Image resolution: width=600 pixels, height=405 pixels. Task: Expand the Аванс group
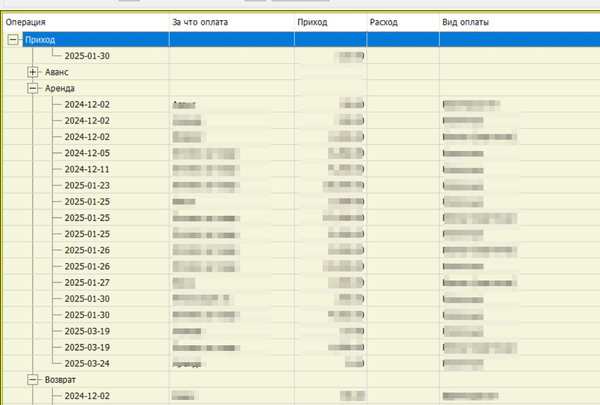click(x=33, y=72)
